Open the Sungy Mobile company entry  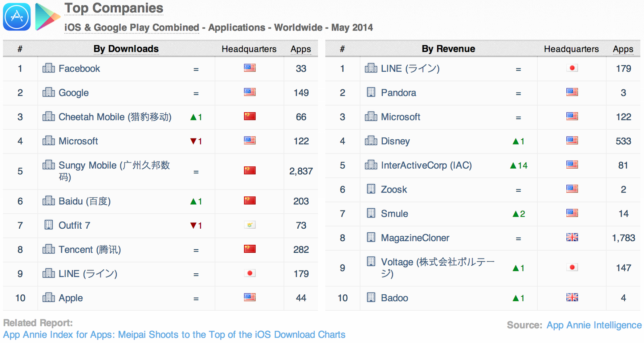coord(114,171)
